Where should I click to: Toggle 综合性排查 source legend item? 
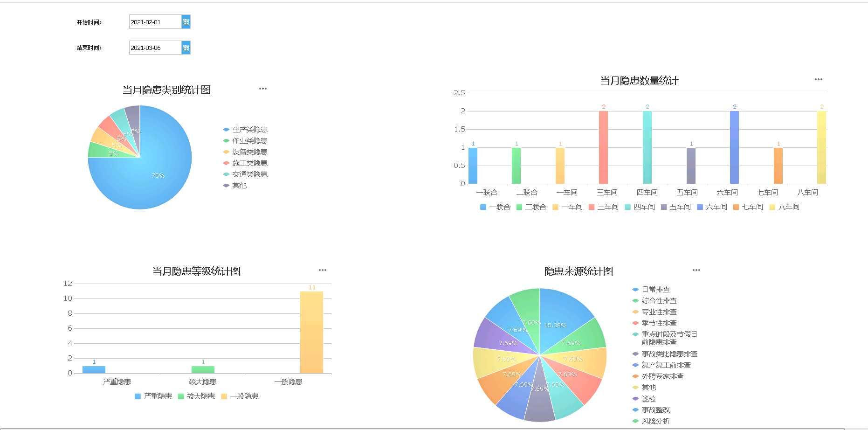tap(654, 301)
